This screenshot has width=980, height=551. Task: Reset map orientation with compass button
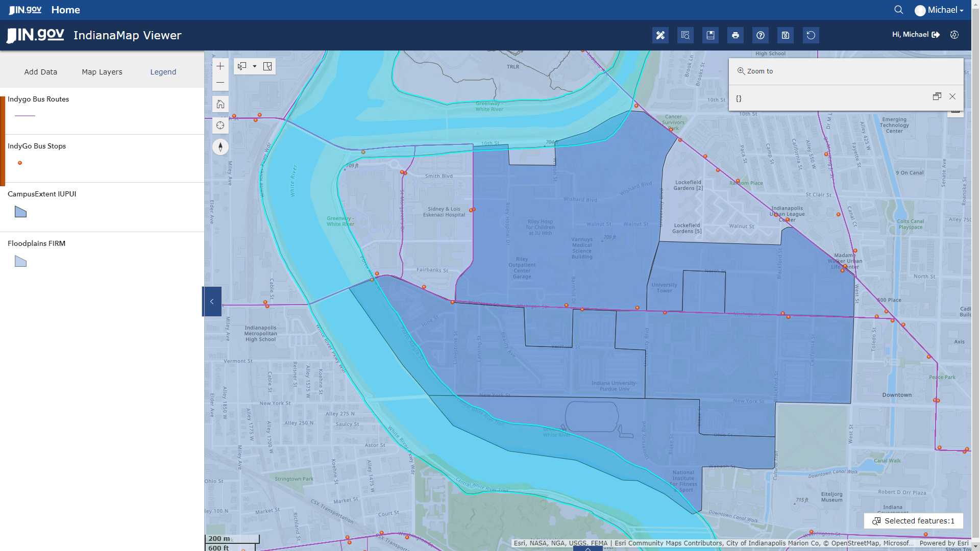[220, 147]
